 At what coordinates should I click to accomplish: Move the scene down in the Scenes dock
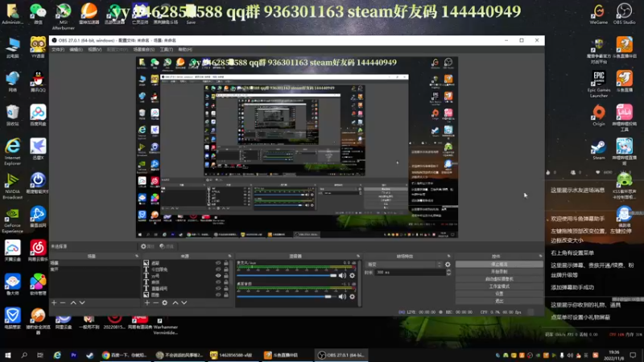click(x=82, y=302)
